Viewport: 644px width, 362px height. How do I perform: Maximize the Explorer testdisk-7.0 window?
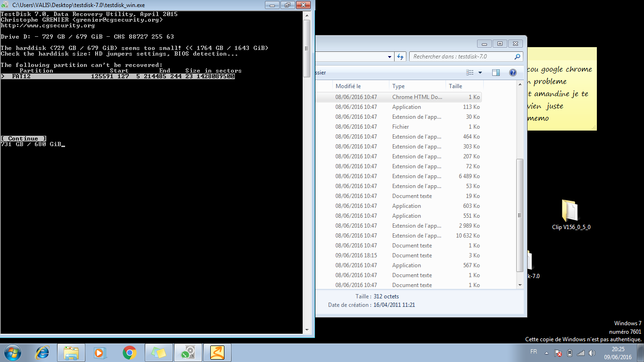[500, 44]
